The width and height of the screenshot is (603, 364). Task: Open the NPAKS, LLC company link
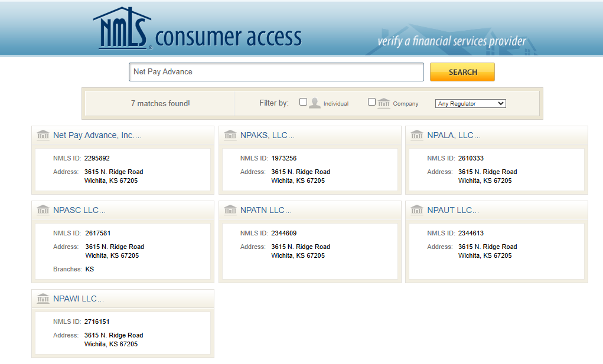(267, 135)
